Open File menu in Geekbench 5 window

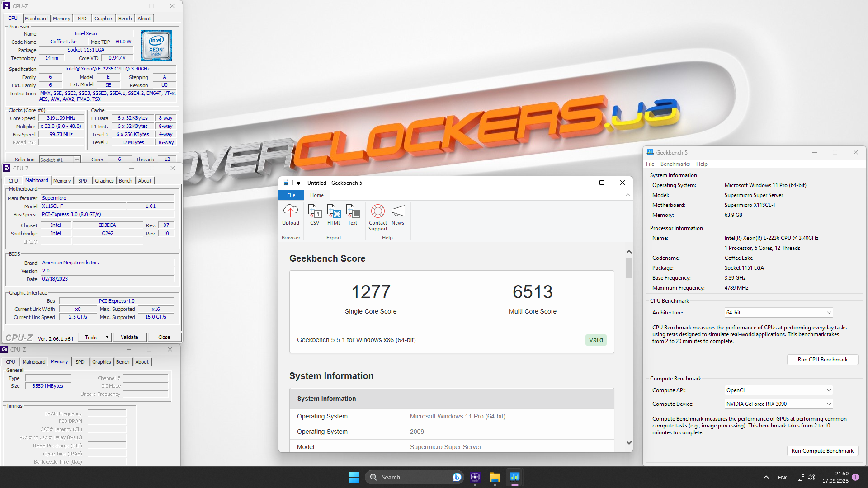click(x=650, y=164)
